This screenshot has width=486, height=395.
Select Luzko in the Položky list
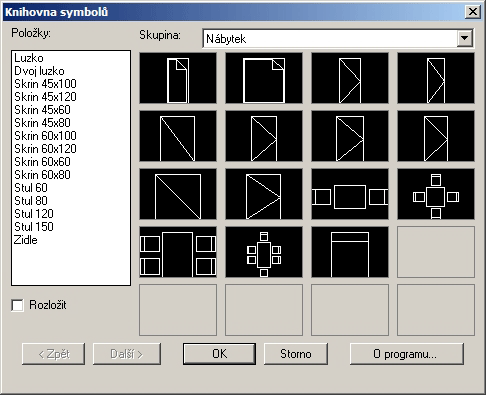click(x=29, y=58)
